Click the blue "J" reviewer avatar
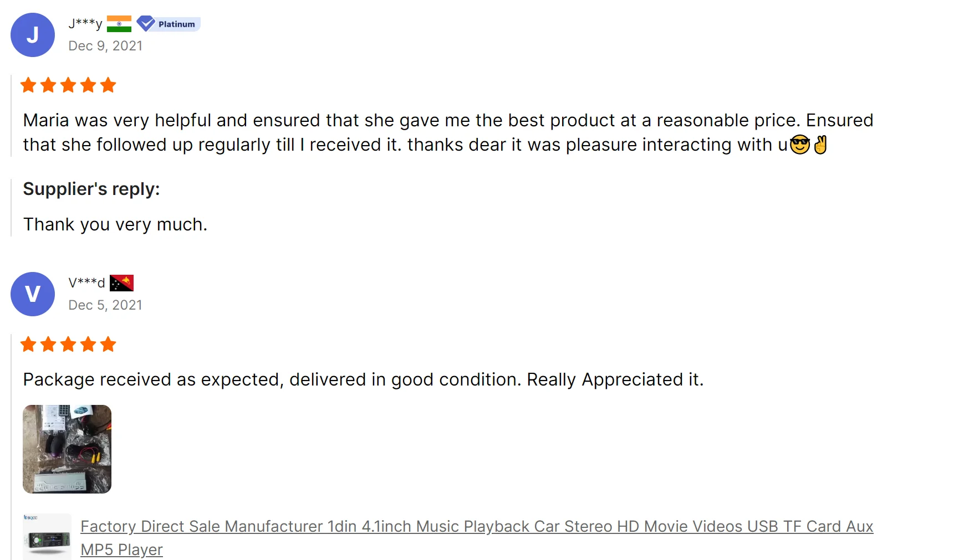The image size is (954, 560). coord(33,35)
